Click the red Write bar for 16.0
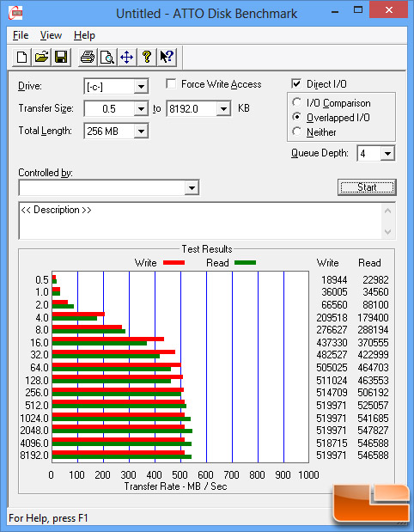414x532 pixels. point(108,339)
